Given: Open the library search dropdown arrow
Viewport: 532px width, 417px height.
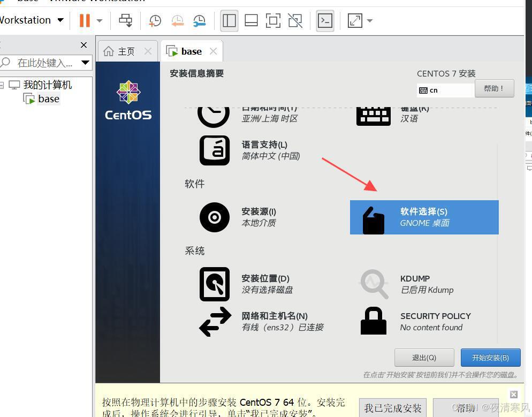Looking at the screenshot, I should [x=86, y=63].
